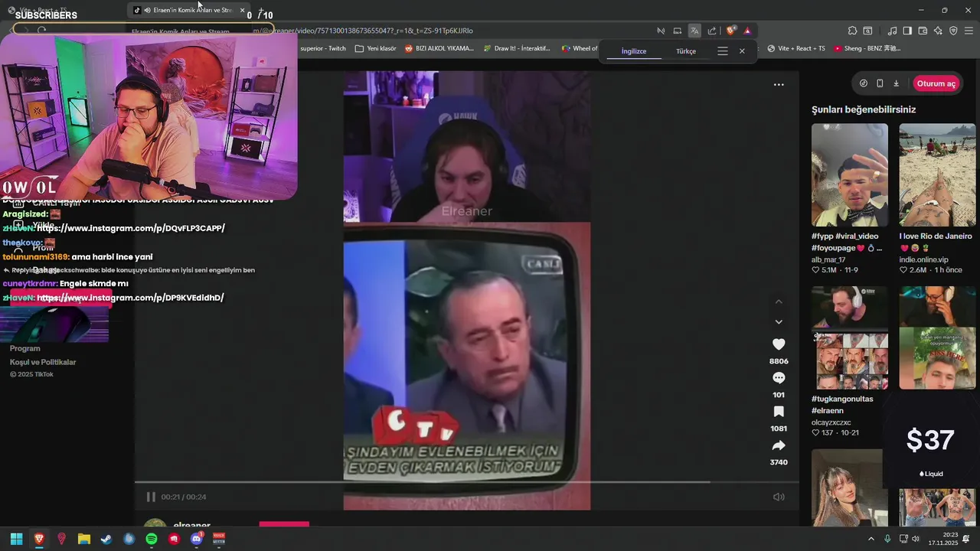Open the BIZI ALKOL YIKAMA bookmark
980x551 pixels.
(439, 48)
